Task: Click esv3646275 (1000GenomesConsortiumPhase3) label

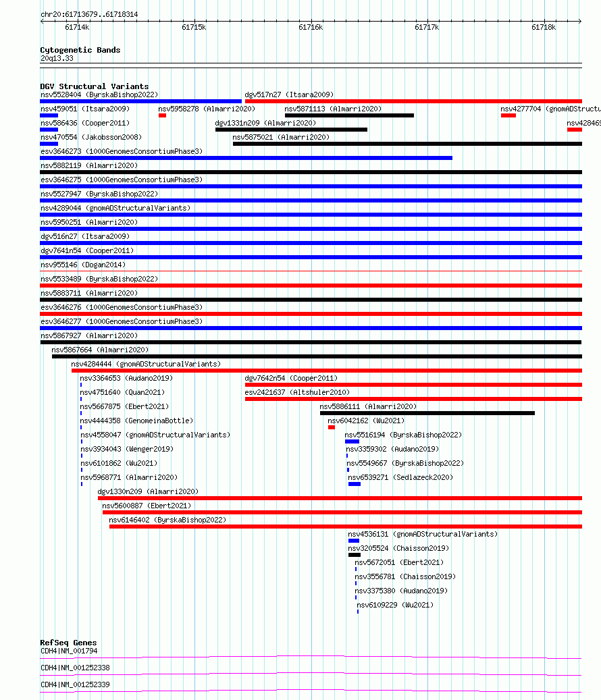Action: click(x=122, y=180)
